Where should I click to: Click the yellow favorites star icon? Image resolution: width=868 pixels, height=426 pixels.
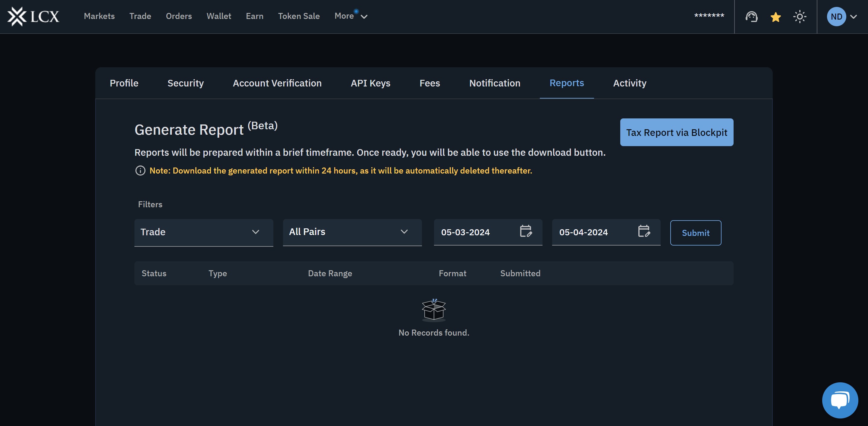point(775,17)
